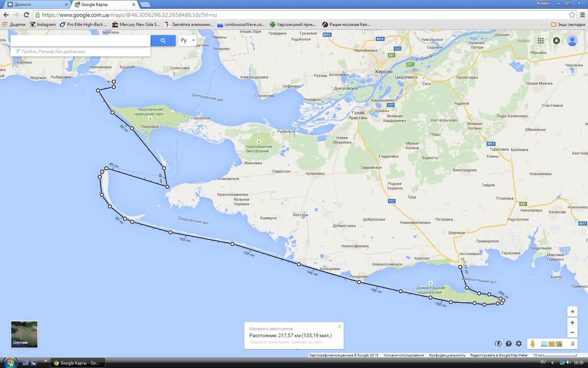This screenshot has width=588, height=368.
Task: Toggle satellite view with Спутник thumbnail
Action: 24,334
